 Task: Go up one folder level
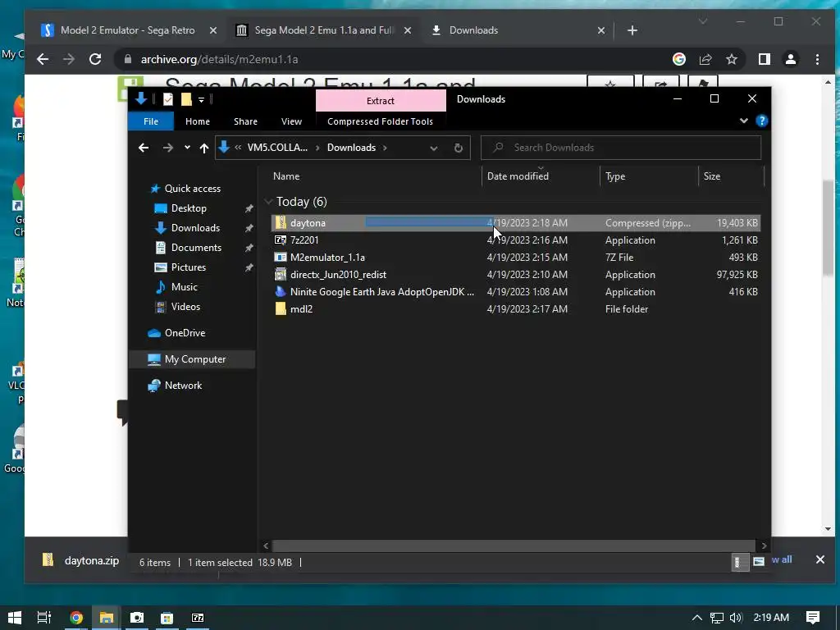[203, 148]
